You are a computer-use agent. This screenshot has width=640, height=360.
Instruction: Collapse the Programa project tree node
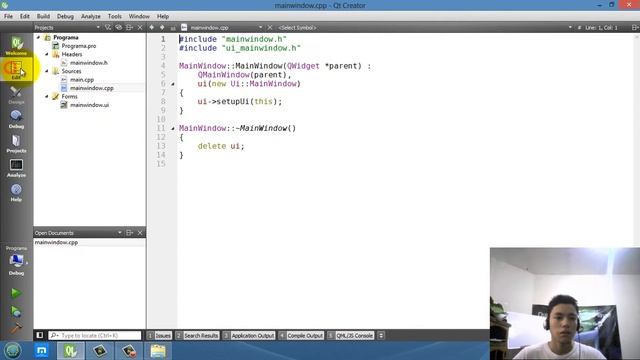(x=38, y=37)
